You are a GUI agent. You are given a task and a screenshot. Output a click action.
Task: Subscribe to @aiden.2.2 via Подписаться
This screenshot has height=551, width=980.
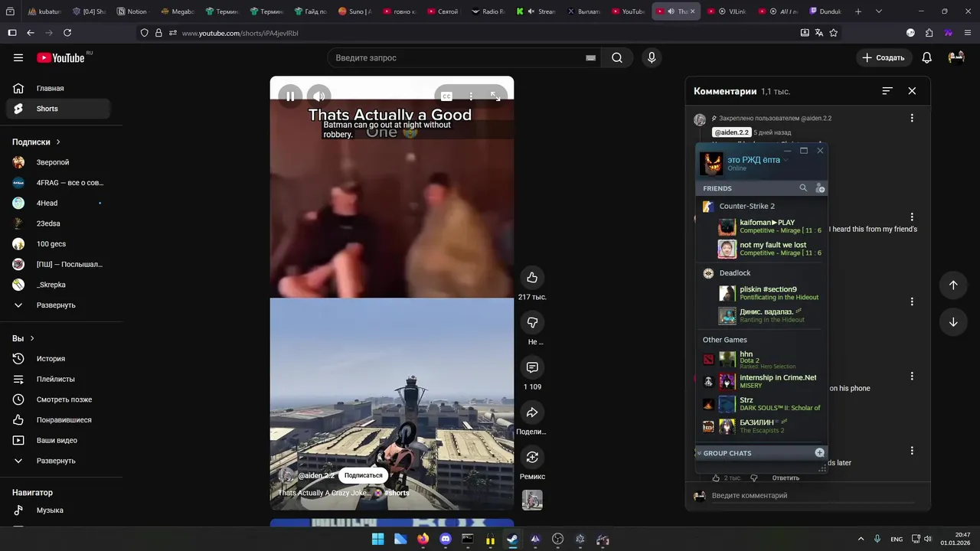(363, 475)
